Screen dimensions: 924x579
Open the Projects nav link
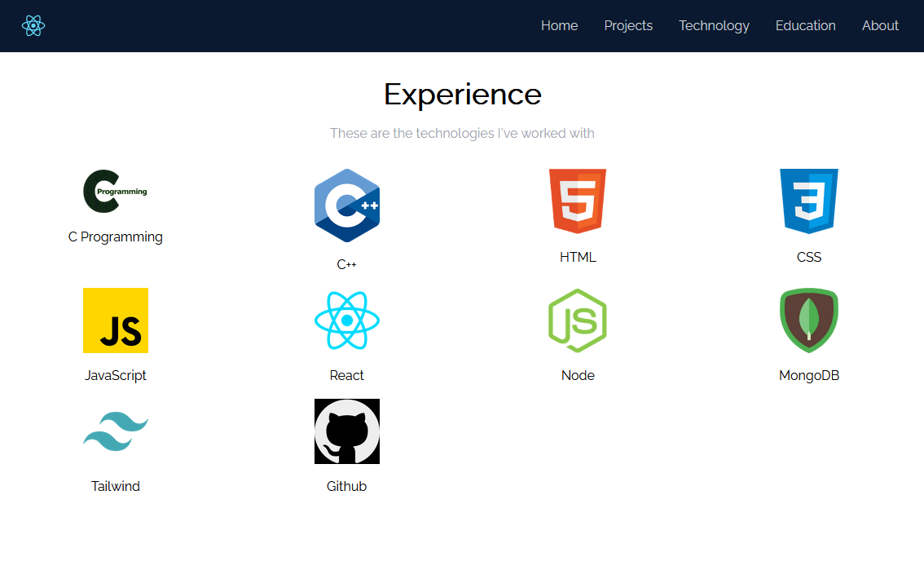coord(628,25)
